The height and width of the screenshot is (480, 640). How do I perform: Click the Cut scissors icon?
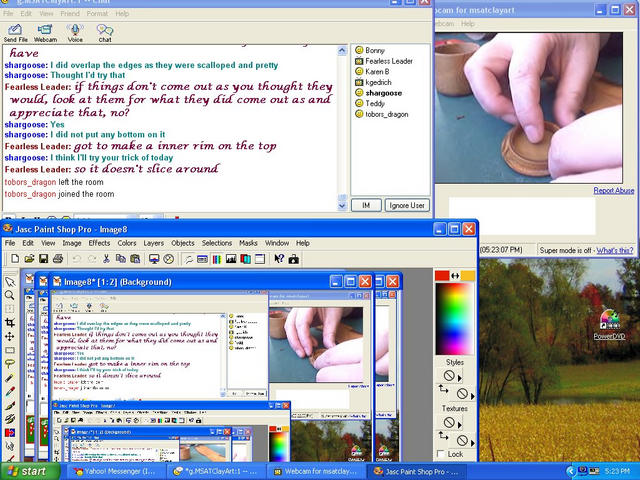[x=106, y=259]
